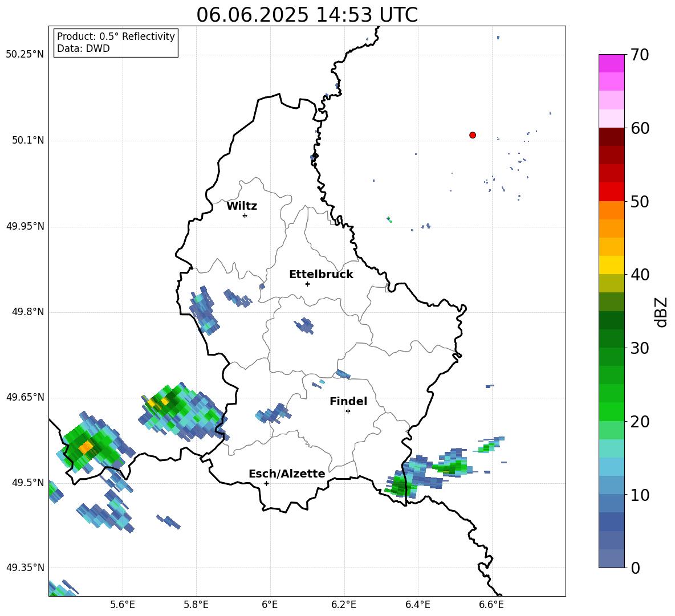Click the 49.65°N latitude label
Screen dimensions: 675x616
tap(25, 397)
